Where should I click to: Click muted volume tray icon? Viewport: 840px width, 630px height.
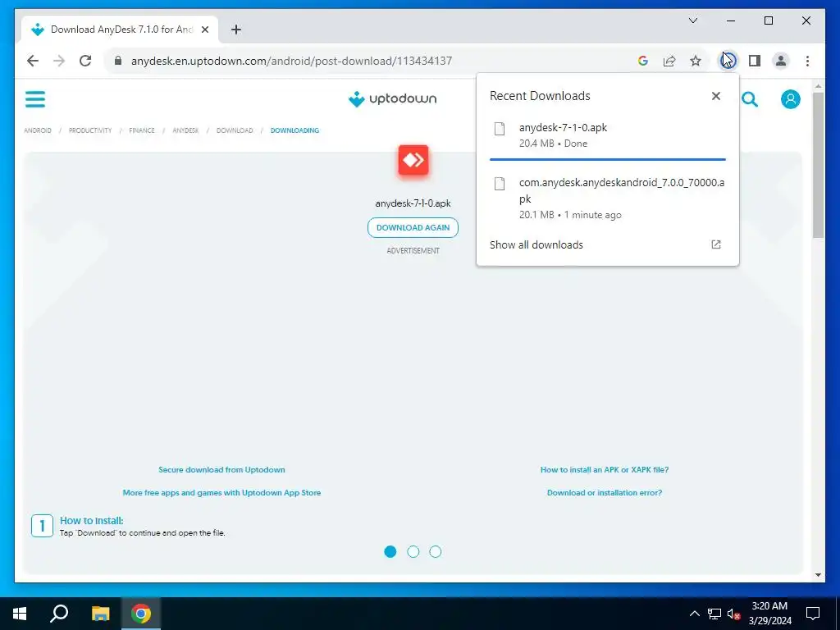pos(734,614)
